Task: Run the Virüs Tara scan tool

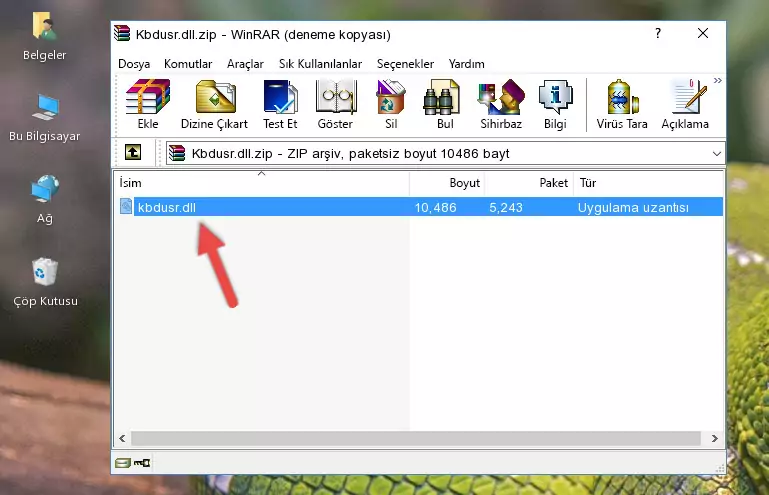Action: tap(622, 104)
